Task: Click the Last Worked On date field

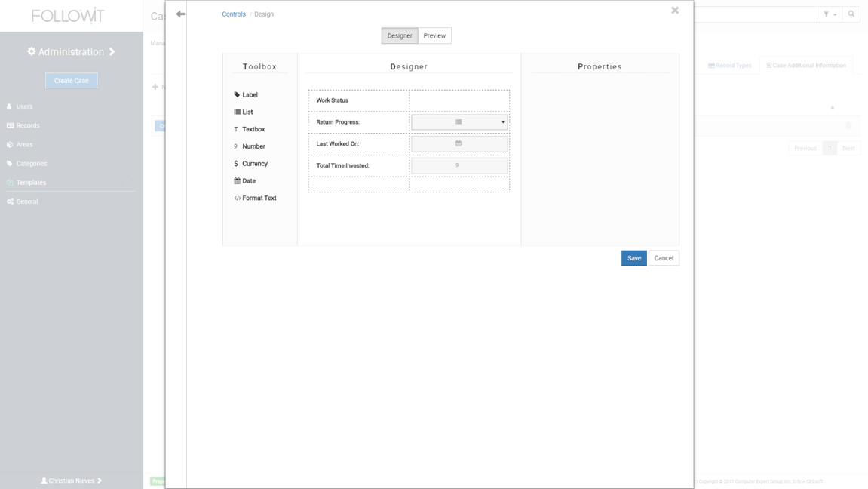Action: coord(459,143)
